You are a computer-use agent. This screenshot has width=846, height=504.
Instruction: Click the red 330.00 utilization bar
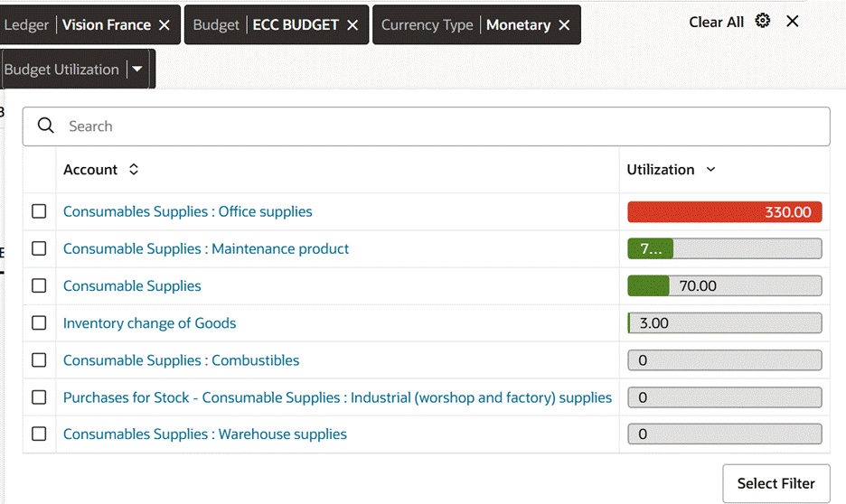tap(724, 212)
